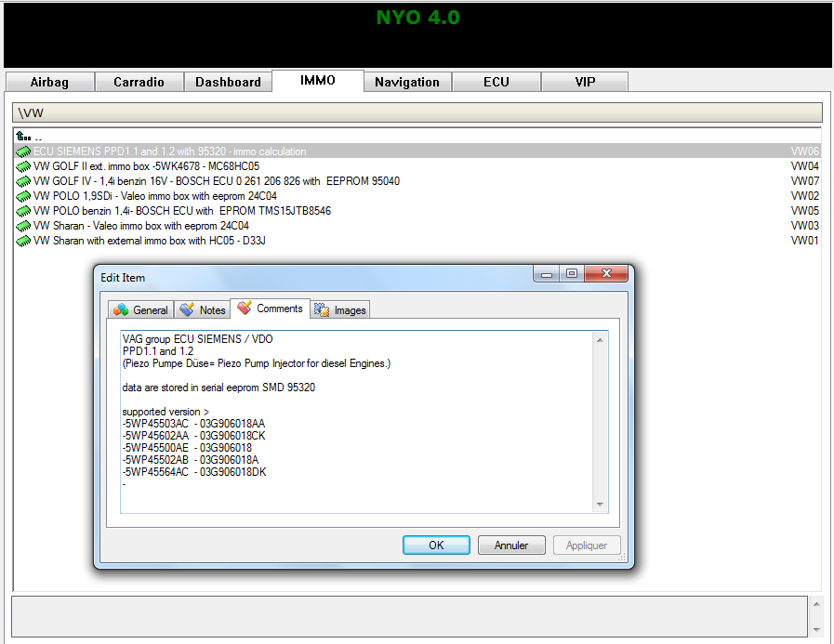Switch to the ECU tab
Image resolution: width=834 pixels, height=644 pixels.
pyautogui.click(x=496, y=82)
